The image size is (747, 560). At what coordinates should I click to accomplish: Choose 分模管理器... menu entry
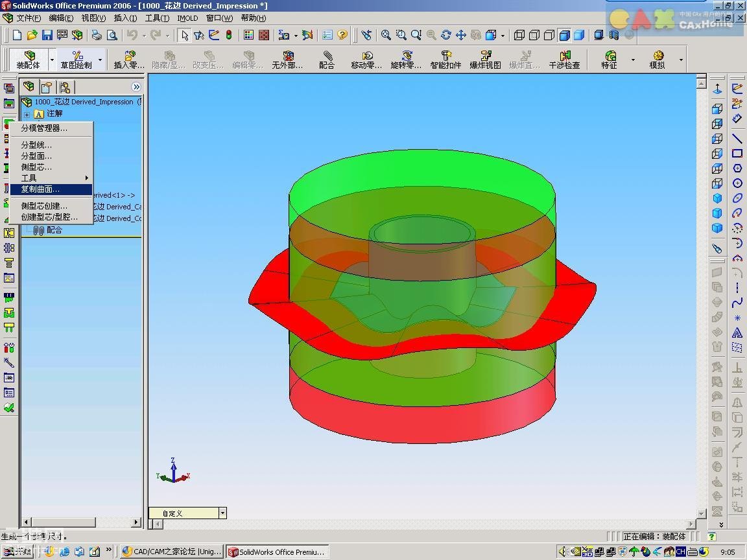click(51, 128)
